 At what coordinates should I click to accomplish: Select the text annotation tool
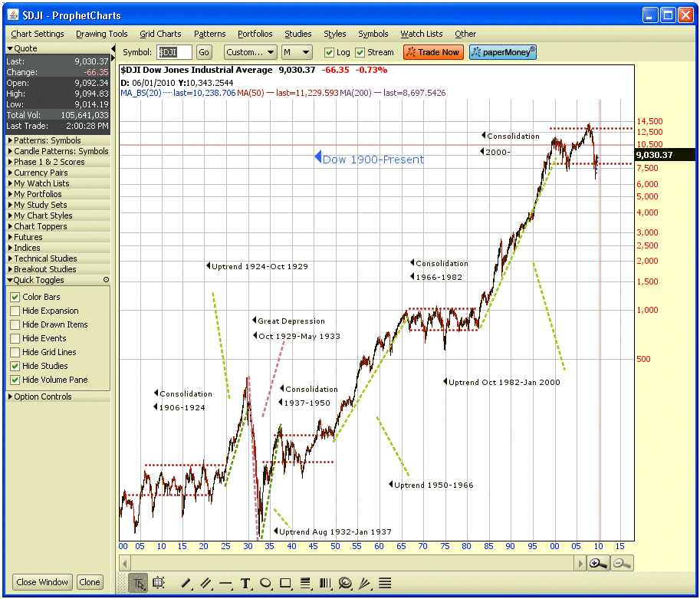tap(245, 583)
